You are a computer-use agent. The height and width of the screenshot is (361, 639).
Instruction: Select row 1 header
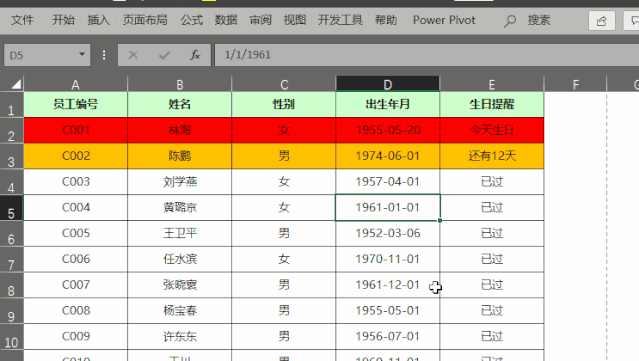coord(11,105)
